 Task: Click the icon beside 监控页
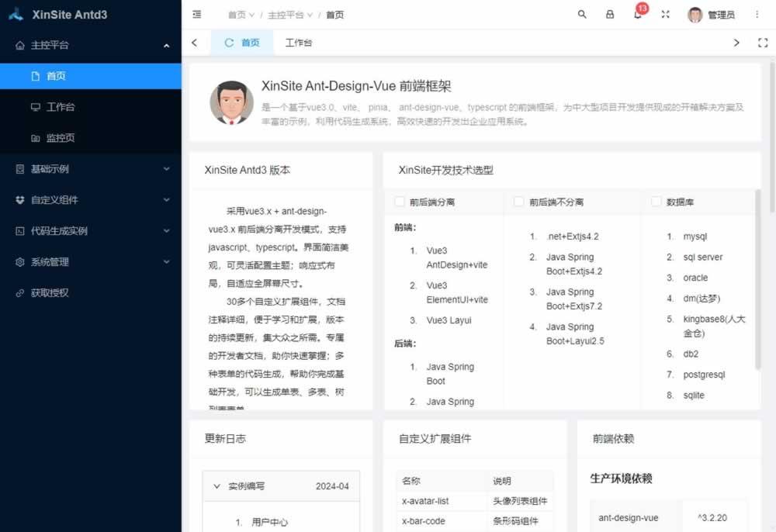[35, 138]
